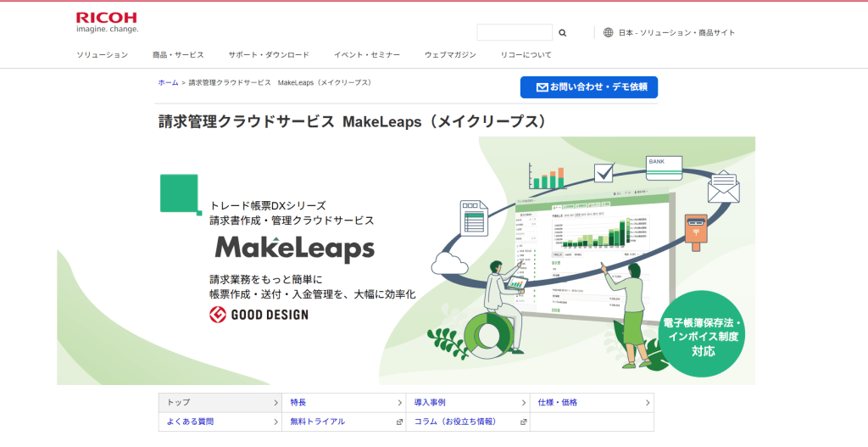Click the 電子帳簿保存法・インボイス制度対応 green badge
Viewport: 868px width, 447px height.
[x=703, y=333]
